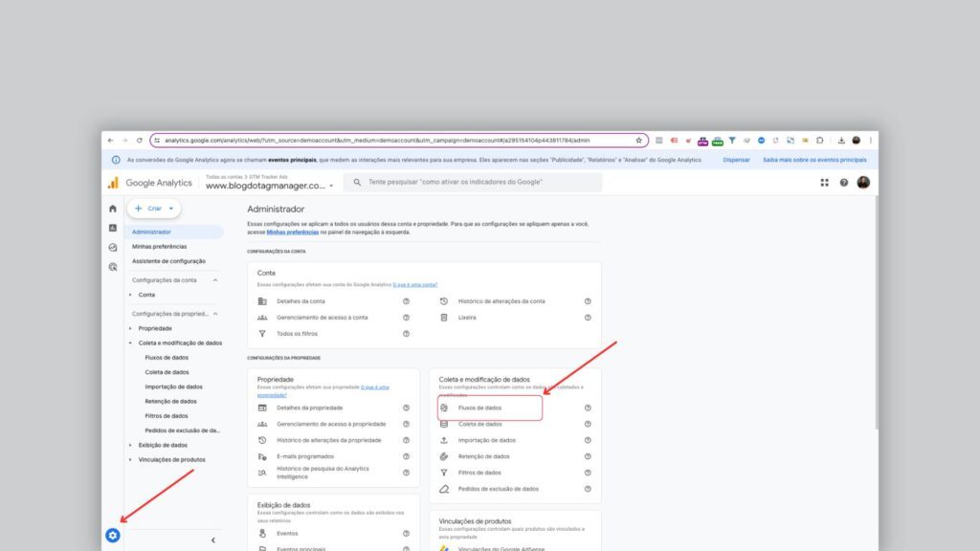The image size is (980, 551).
Task: Click the Analytics search field
Action: pyautogui.click(x=473, y=183)
